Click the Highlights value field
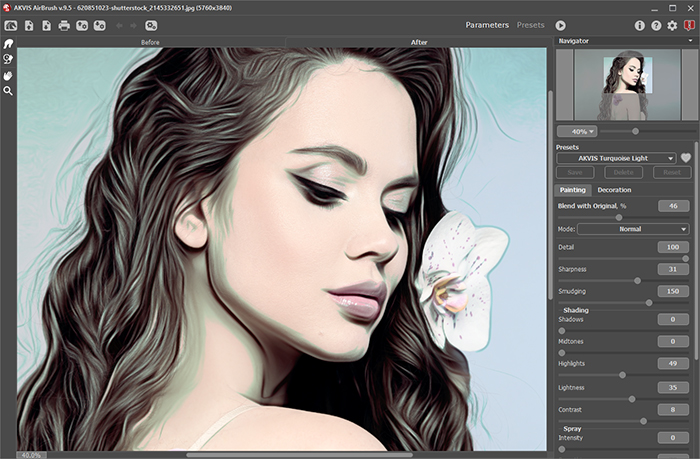This screenshot has width=700, height=459. (x=673, y=364)
